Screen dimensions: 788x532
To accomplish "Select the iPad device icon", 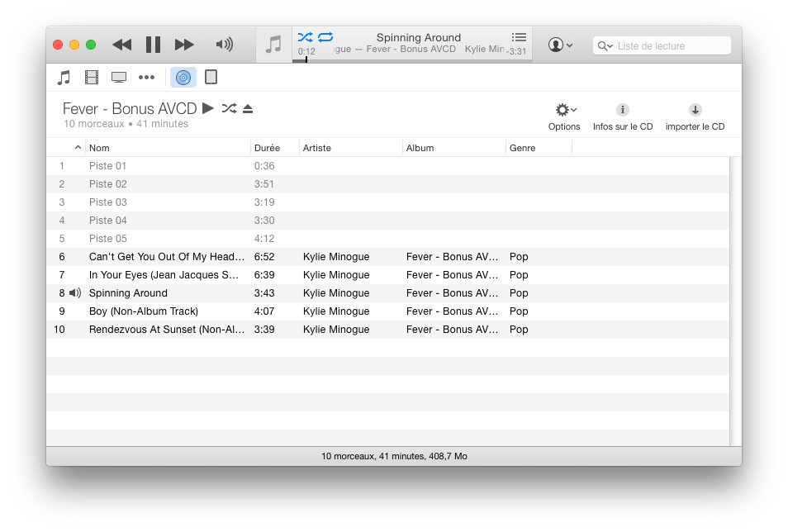I will tap(211, 78).
